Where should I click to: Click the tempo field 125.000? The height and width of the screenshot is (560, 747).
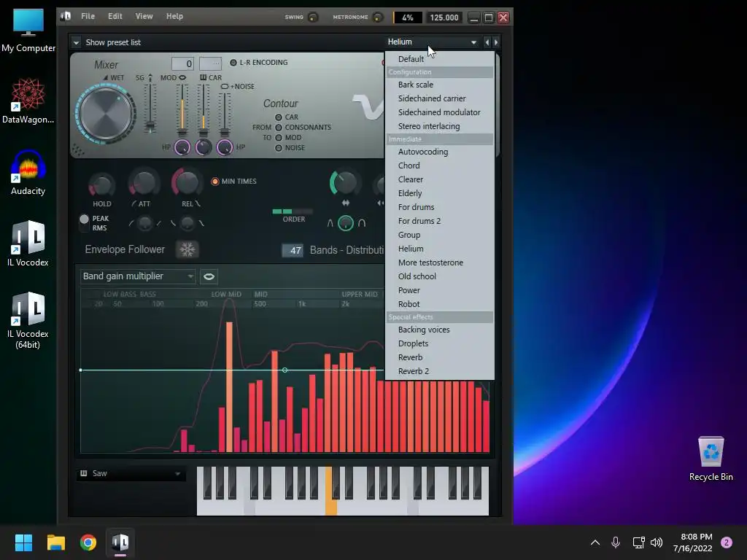(444, 17)
